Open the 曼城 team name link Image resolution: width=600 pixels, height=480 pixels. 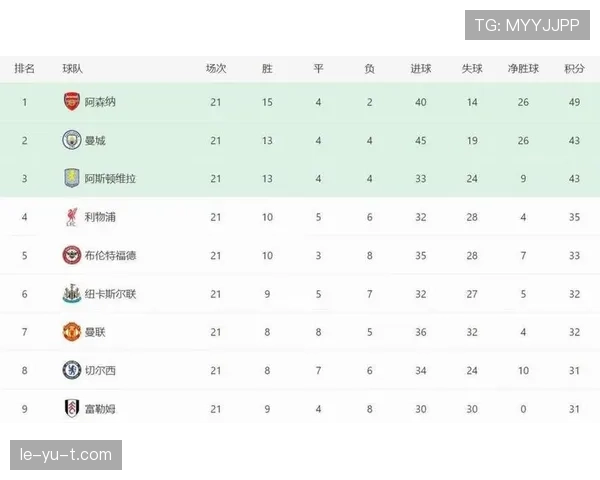95,140
